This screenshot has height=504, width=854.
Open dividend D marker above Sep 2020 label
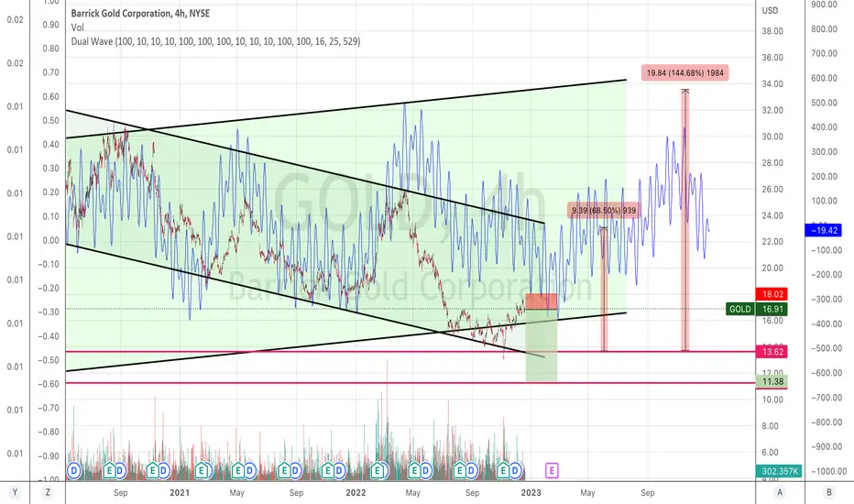(x=120, y=470)
